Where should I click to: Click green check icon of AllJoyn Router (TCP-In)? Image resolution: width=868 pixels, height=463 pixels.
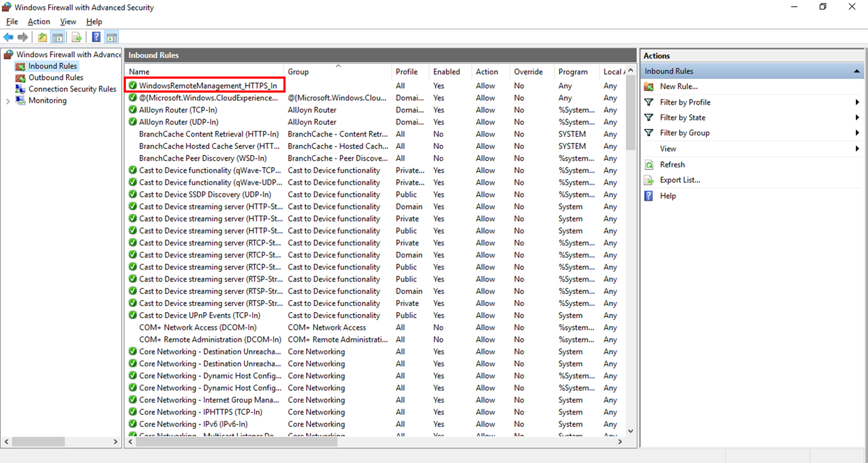pyautogui.click(x=132, y=110)
